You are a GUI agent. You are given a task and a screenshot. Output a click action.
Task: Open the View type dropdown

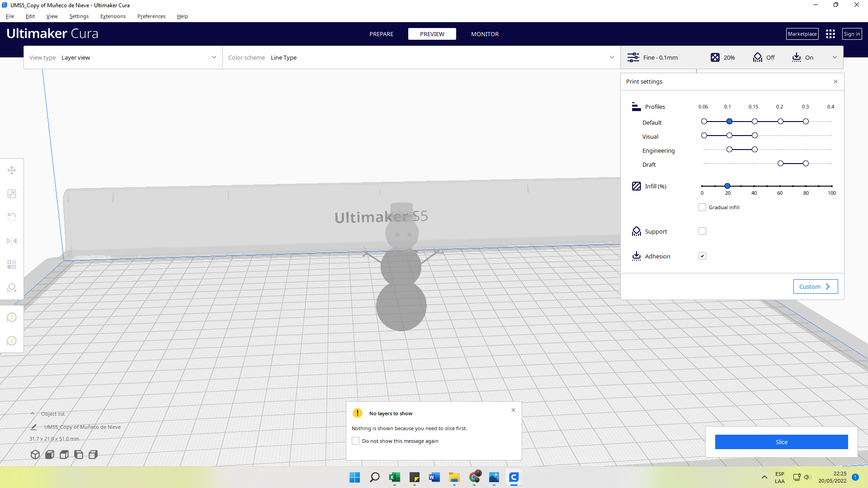tap(123, 57)
